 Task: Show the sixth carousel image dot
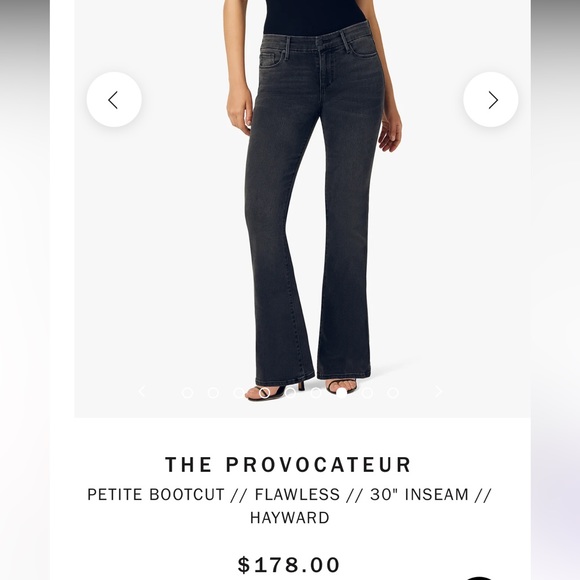click(316, 393)
